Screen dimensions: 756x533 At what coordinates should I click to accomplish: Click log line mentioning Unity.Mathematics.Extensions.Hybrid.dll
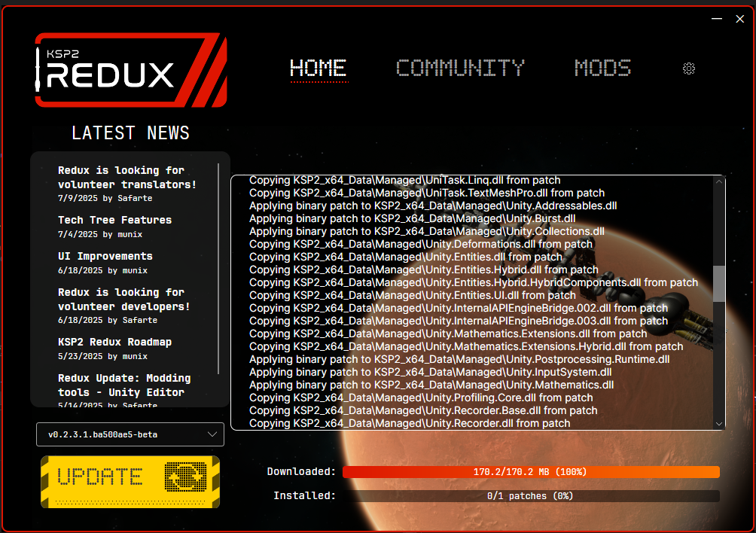pos(466,346)
